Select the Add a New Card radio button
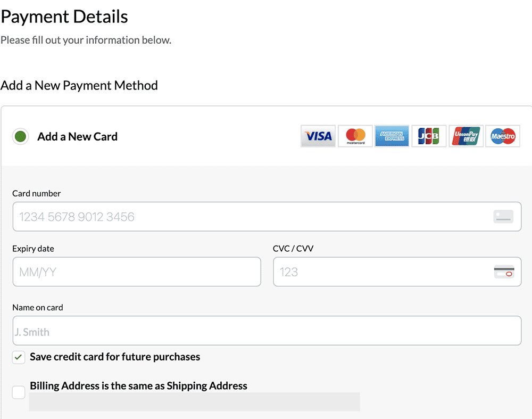This screenshot has width=532, height=419. pyautogui.click(x=20, y=136)
